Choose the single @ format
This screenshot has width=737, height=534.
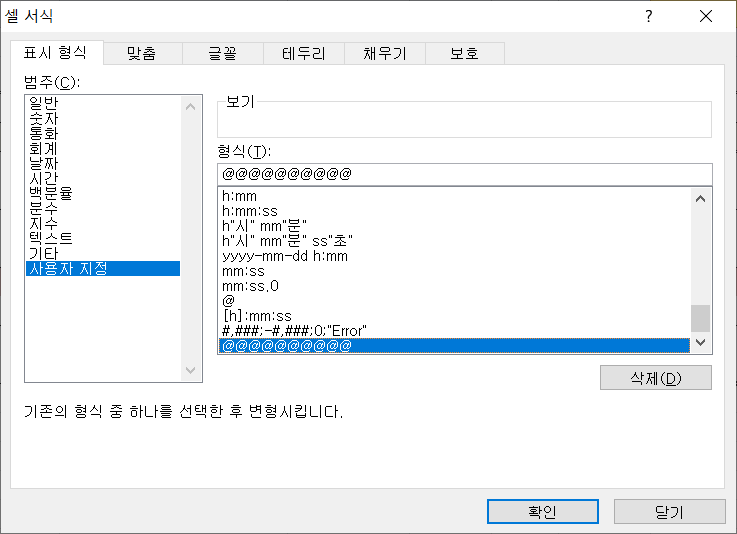click(x=455, y=301)
